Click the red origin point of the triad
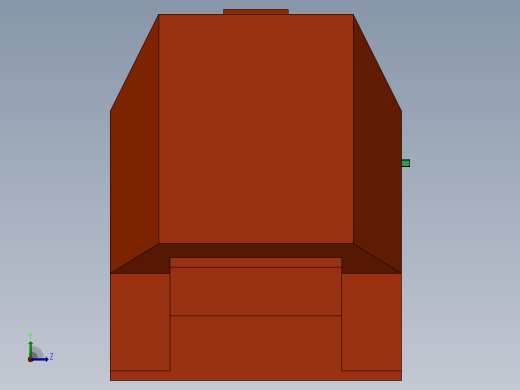520x390 pixels. (30, 360)
